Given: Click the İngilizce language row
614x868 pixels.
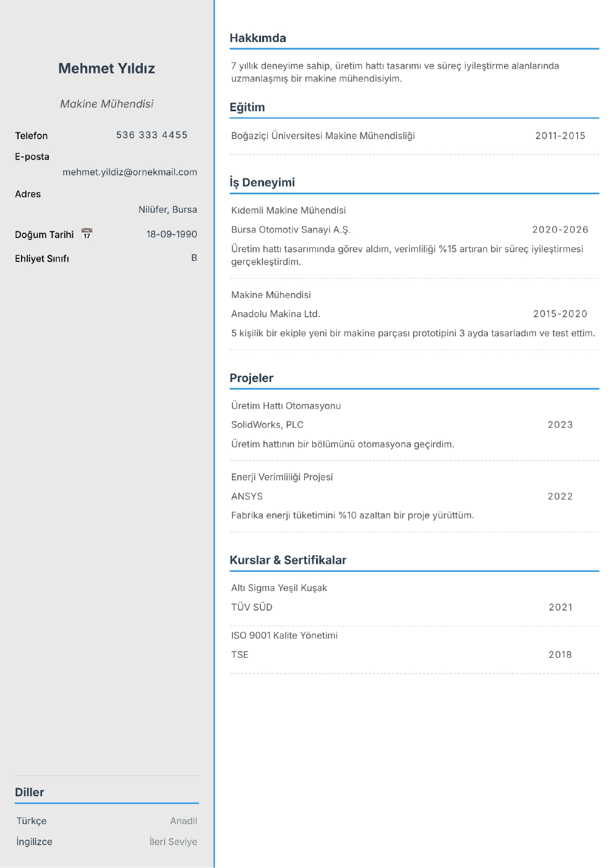Looking at the screenshot, I should click(x=106, y=842).
